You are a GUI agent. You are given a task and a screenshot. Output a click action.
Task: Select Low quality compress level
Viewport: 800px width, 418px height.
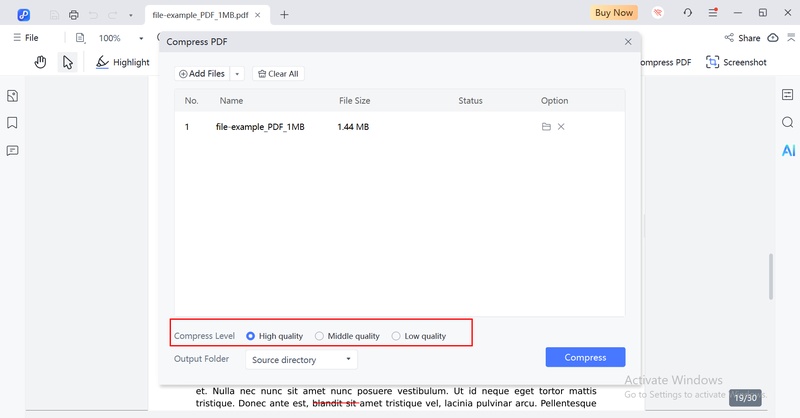(x=419, y=336)
